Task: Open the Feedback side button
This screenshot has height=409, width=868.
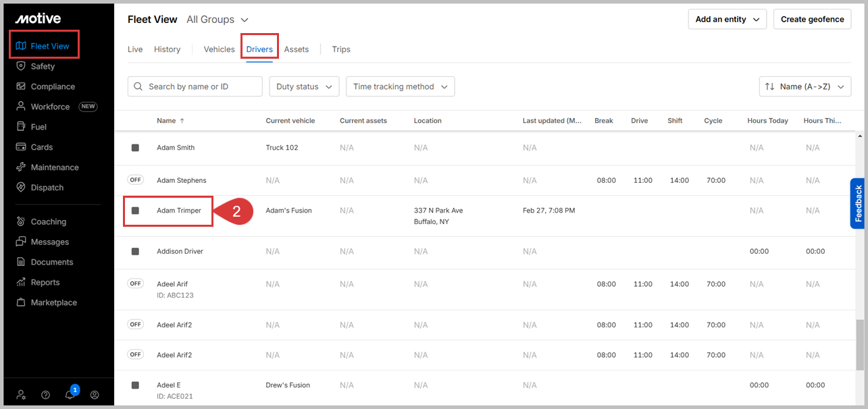Action: click(858, 203)
